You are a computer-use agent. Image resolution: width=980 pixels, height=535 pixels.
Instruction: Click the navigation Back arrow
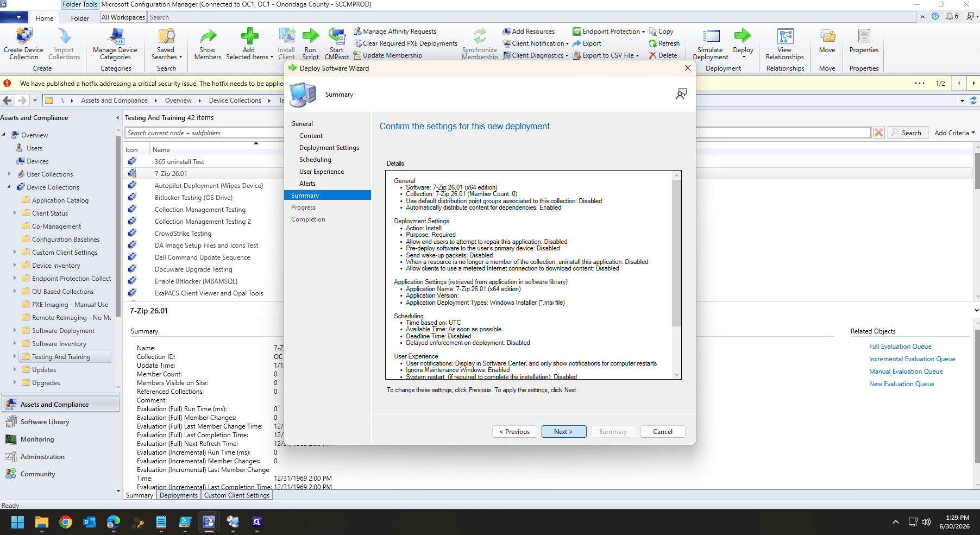pos(8,100)
